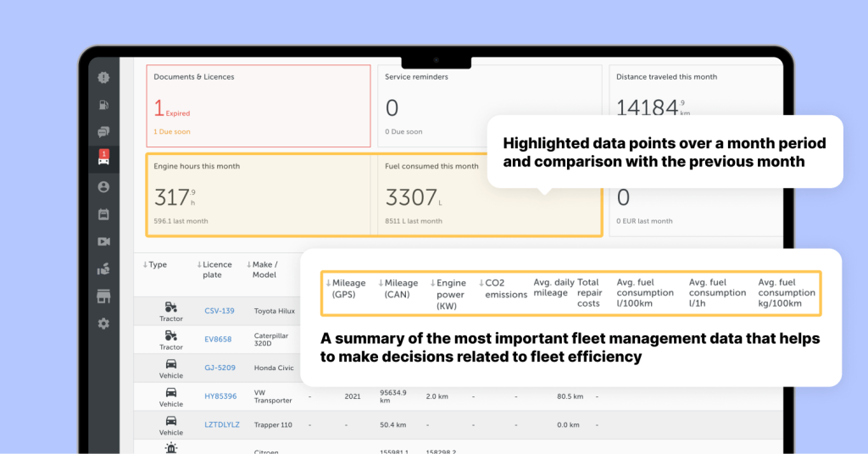
Task: Open licence plate EV8658 link
Action: click(218, 339)
